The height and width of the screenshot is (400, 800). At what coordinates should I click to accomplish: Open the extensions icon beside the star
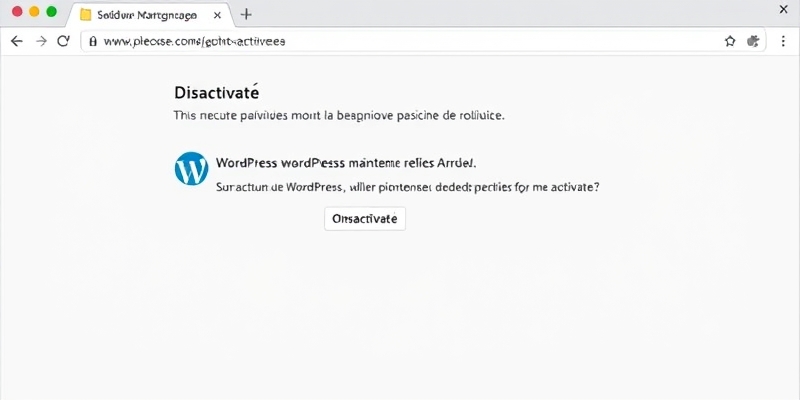[753, 41]
